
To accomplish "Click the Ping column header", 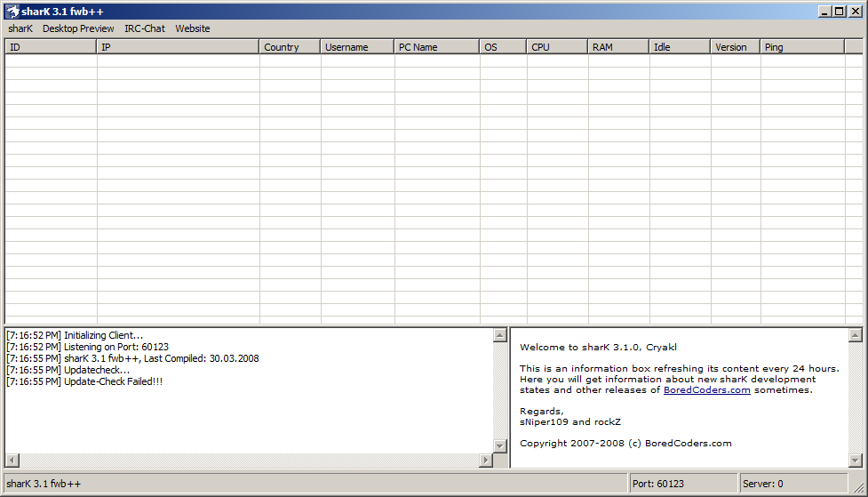I will tap(802, 47).
